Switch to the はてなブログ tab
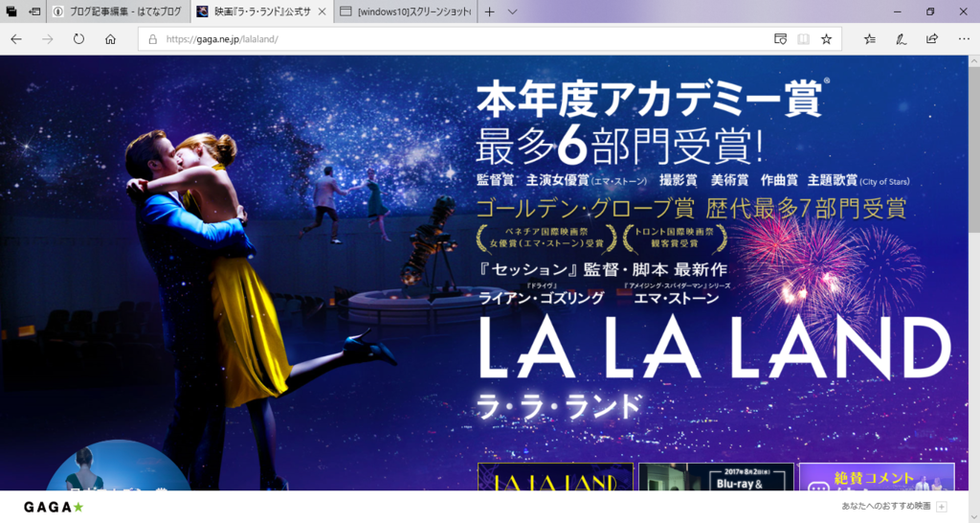Screen dimensions: 980x523 [118, 11]
